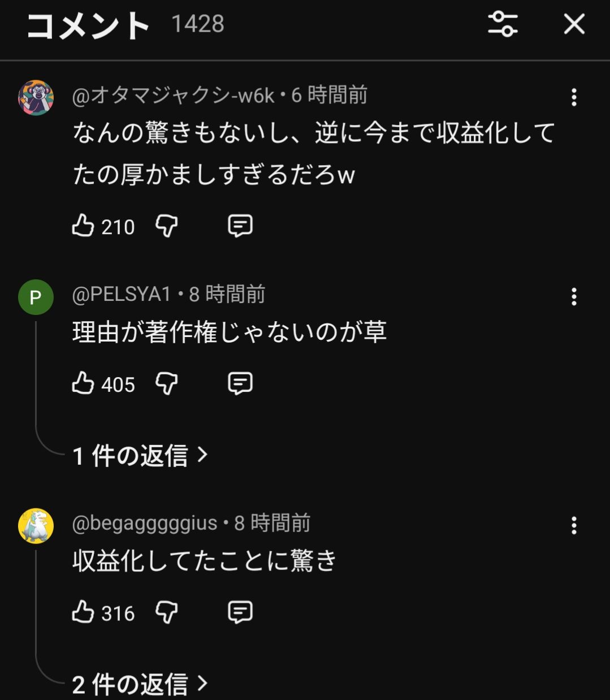Open more options for begagggggius comment
This screenshot has height=700, width=610.
click(x=574, y=525)
